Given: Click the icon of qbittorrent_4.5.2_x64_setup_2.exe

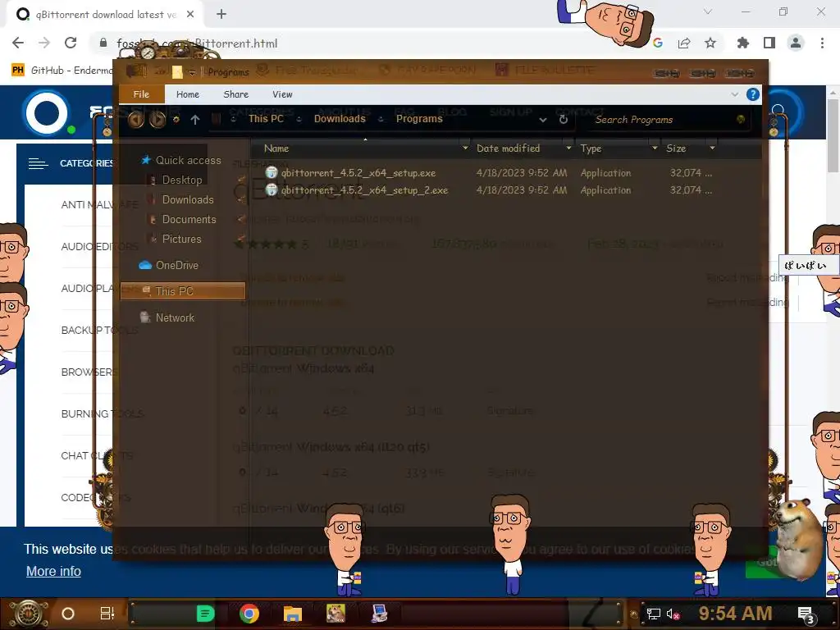Looking at the screenshot, I should [x=272, y=189].
